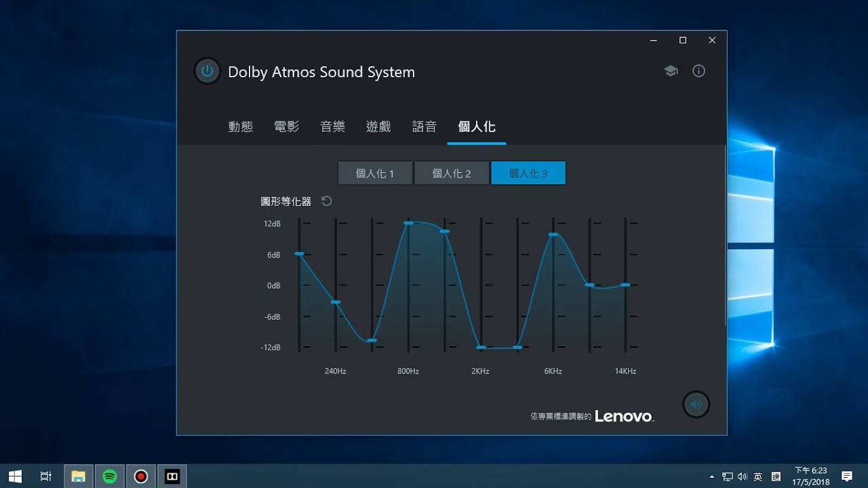Click the first EQ band handle at 6dB
Image resolution: width=868 pixels, height=488 pixels.
[299, 253]
